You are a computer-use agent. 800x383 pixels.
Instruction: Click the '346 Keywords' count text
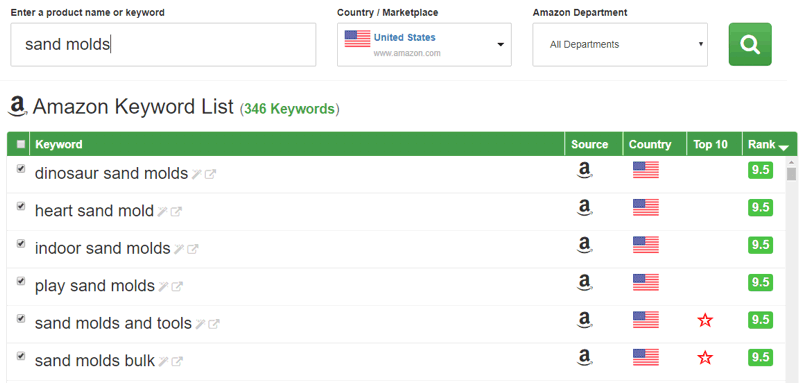coord(289,109)
